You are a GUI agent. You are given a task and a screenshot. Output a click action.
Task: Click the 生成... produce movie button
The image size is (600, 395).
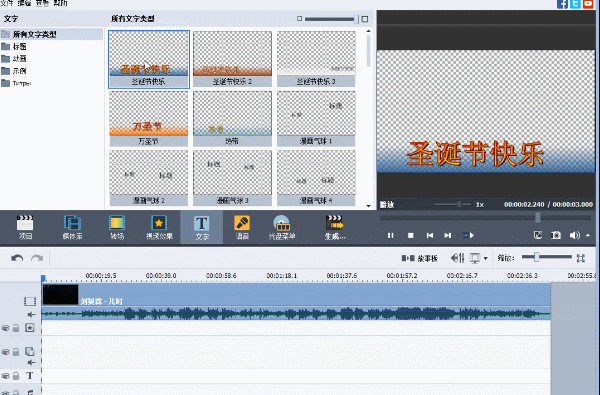click(x=335, y=227)
